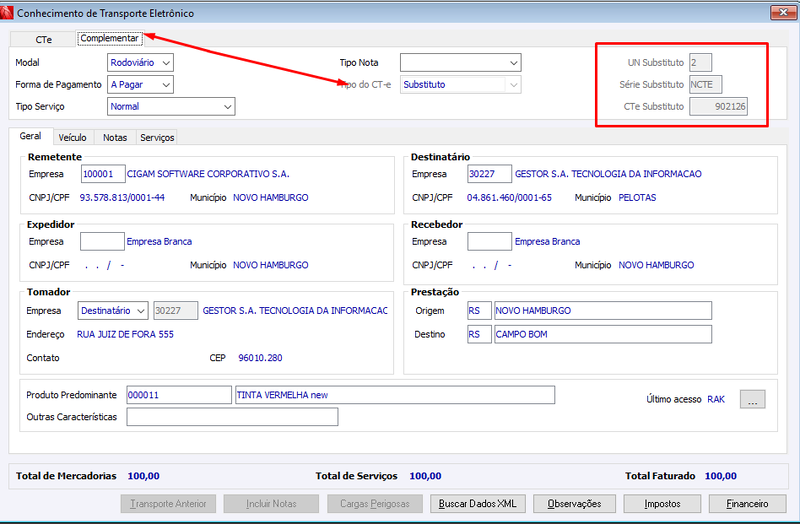The height and width of the screenshot is (524, 800).
Task: Open the Tomador Destinatário dropdown
Action: [113, 311]
